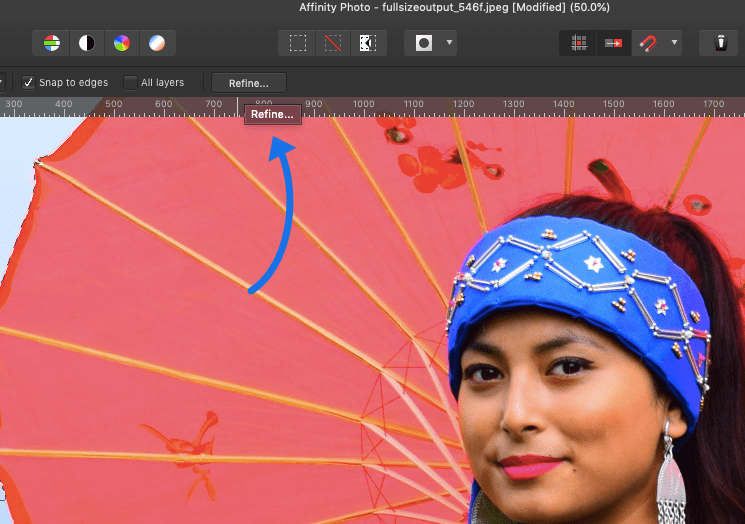Screen dimensions: 745x524
Task: Click the Deselect icon
Action: point(332,43)
